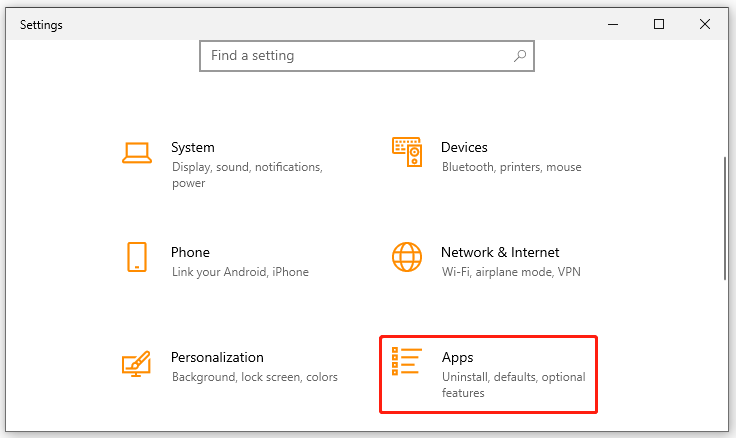Screen dimensions: 736x438
Task: Open the Apps list icon
Action: tap(406, 361)
